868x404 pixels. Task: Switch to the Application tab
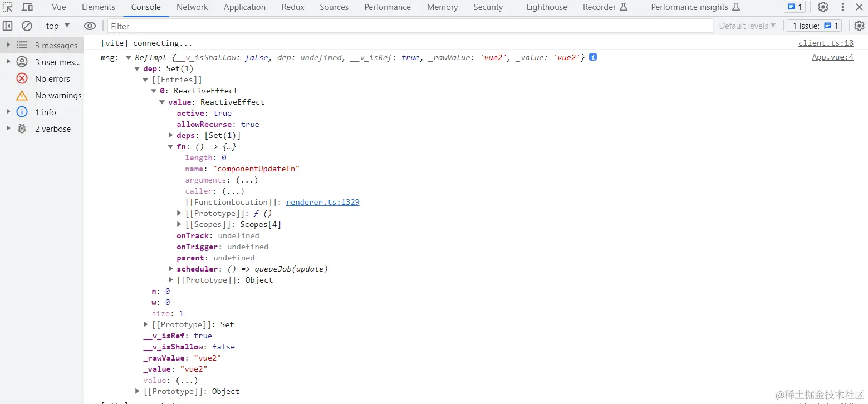244,7
